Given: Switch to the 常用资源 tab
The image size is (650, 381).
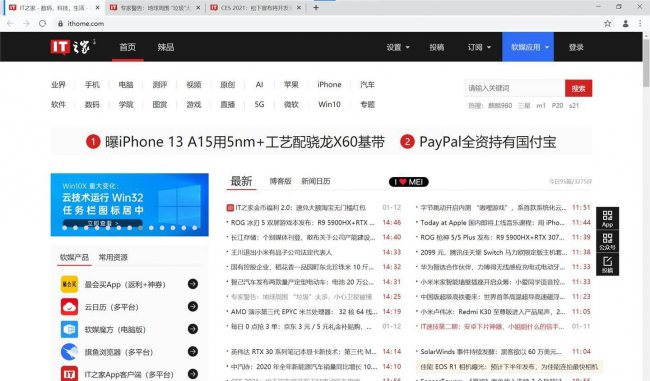Looking at the screenshot, I should [113, 257].
